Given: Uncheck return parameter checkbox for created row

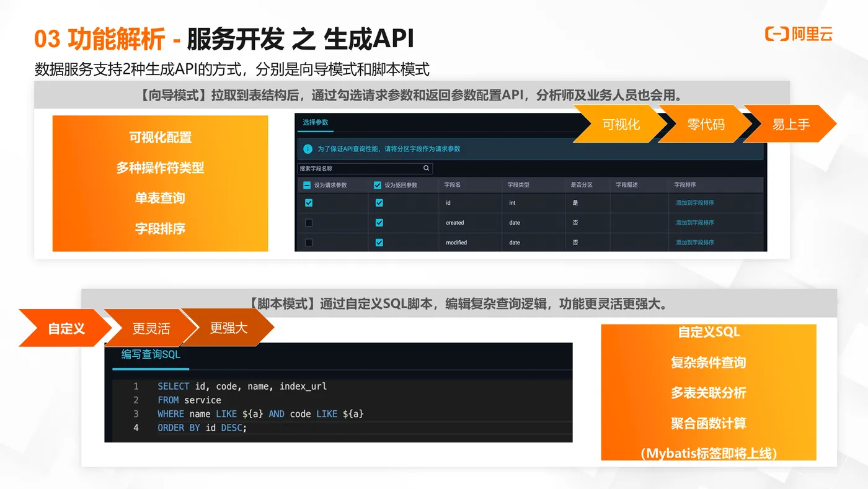Looking at the screenshot, I should pos(379,223).
